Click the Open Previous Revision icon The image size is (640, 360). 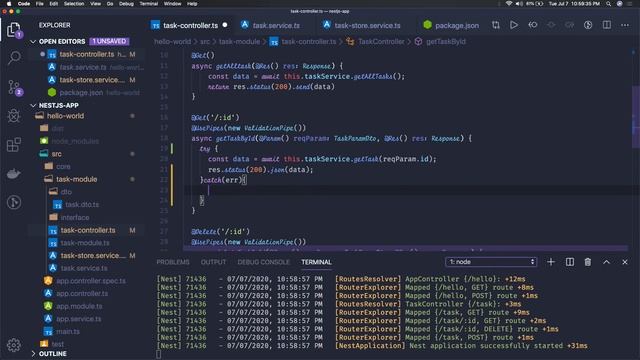(x=533, y=25)
